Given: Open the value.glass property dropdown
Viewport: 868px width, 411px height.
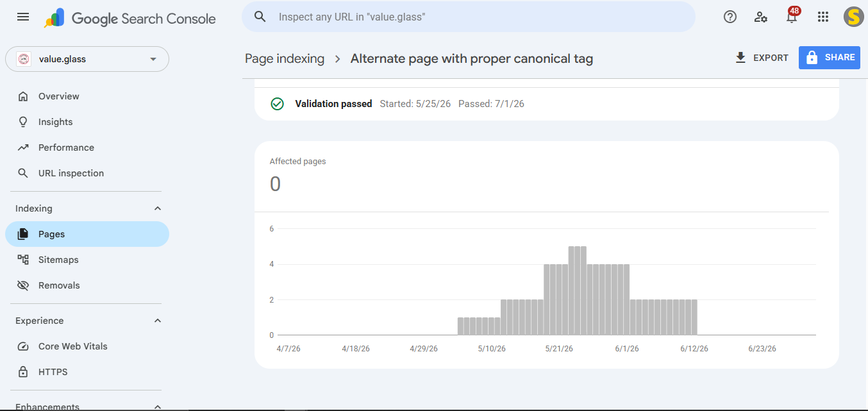Looking at the screenshot, I should coord(87,59).
